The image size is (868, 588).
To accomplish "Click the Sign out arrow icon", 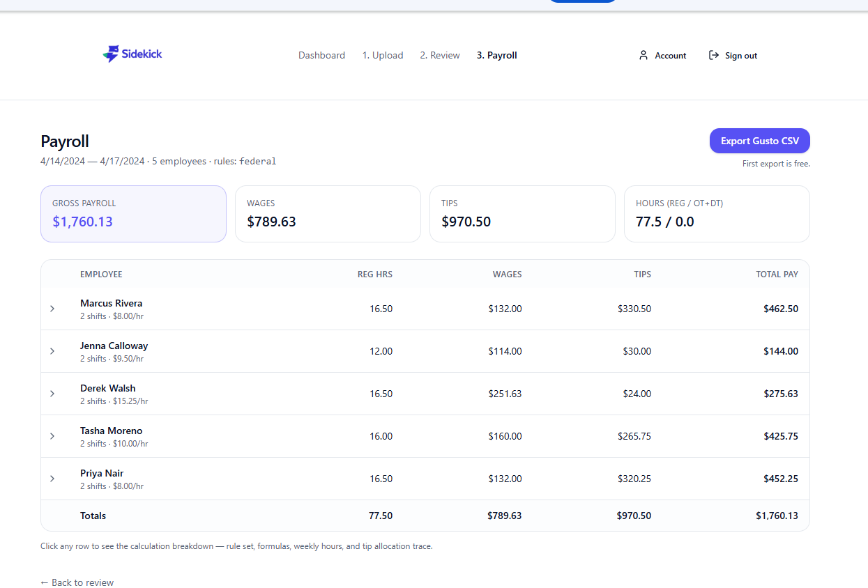I will pos(714,55).
